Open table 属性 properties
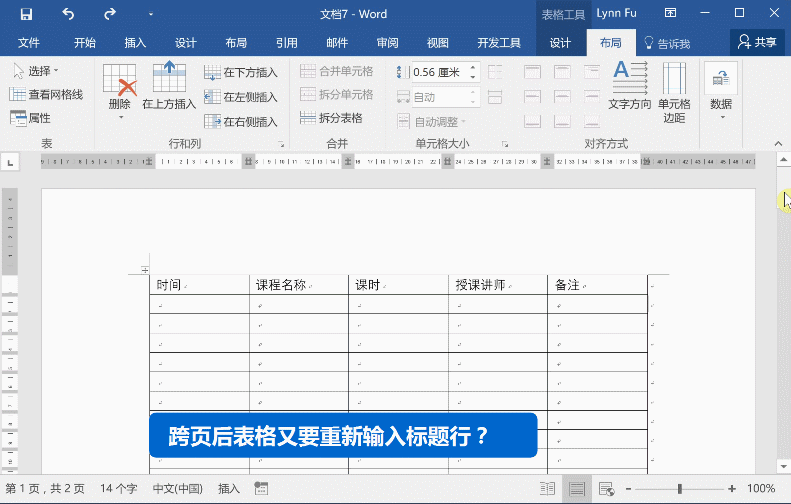 click(x=31, y=118)
